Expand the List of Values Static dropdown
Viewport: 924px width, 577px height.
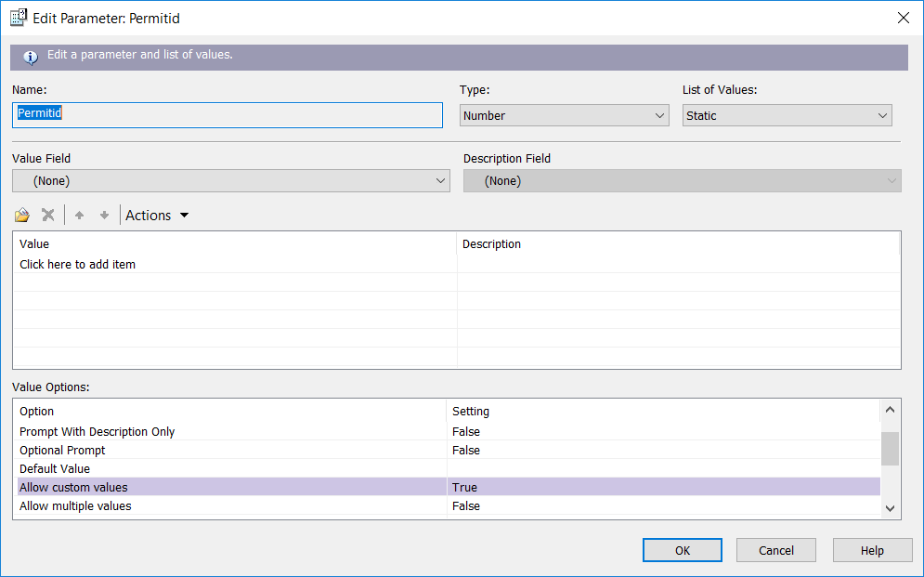pyautogui.click(x=787, y=115)
